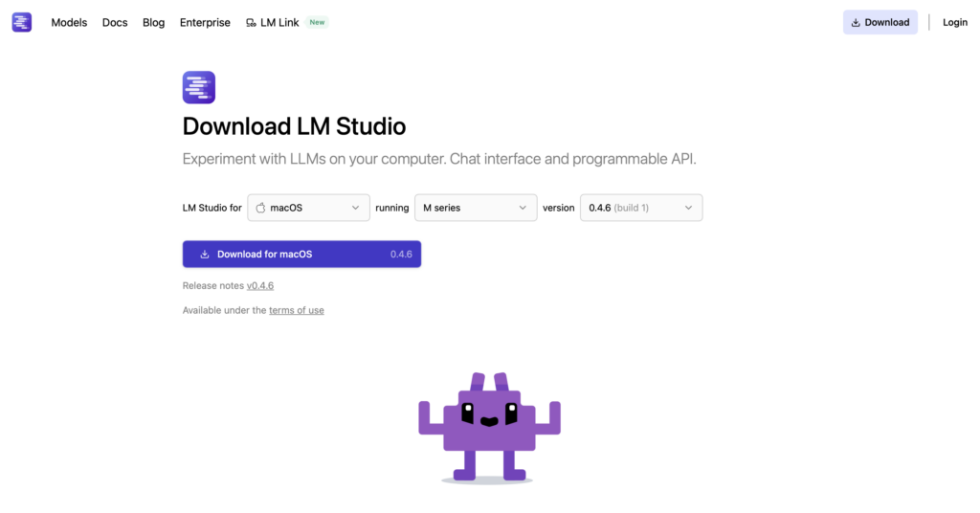The width and height of the screenshot is (980, 513).
Task: Expand the M series architecture dropdown
Action: [475, 208]
